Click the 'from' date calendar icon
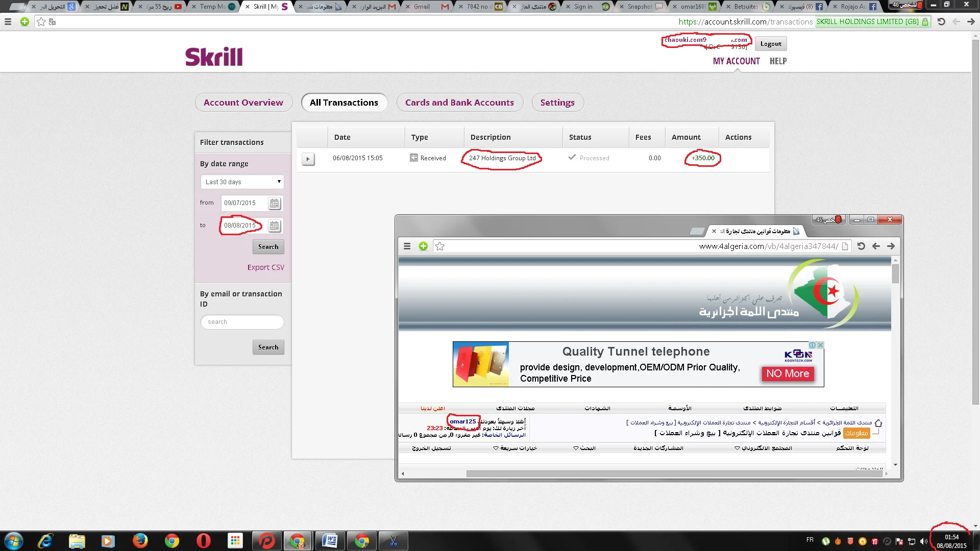980x551 pixels. click(x=274, y=204)
